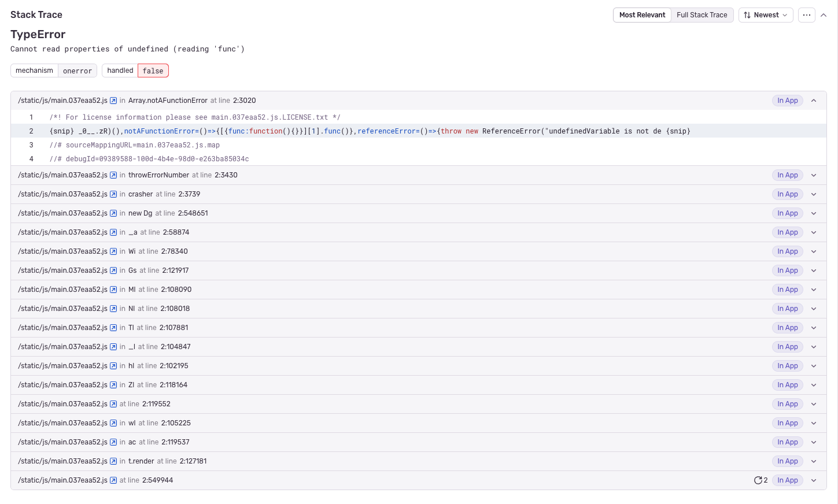Screen dimensions: 838x504
Task: Toggle the In App badge on top frame
Action: tap(787, 100)
